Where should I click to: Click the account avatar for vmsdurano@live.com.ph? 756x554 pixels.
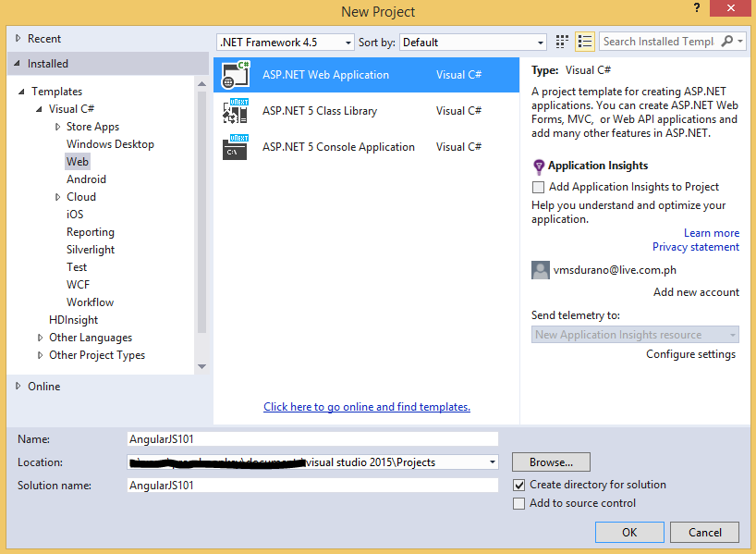[541, 270]
